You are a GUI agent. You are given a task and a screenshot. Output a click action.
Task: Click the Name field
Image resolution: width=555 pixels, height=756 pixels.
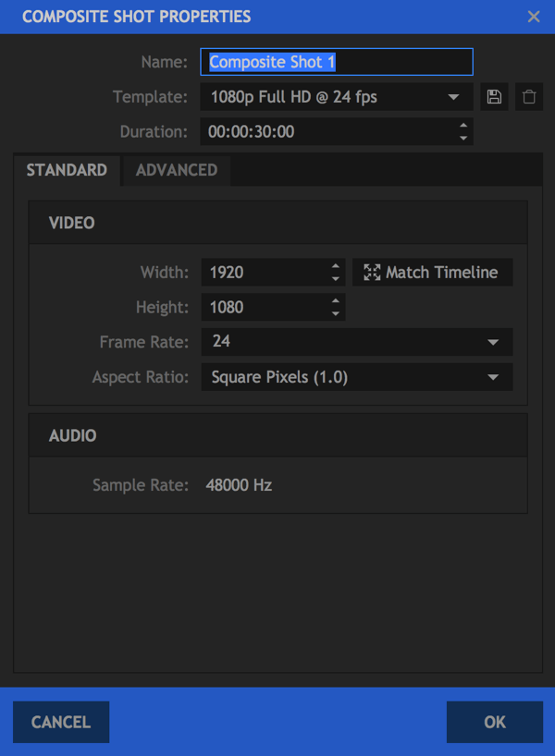pyautogui.click(x=337, y=62)
